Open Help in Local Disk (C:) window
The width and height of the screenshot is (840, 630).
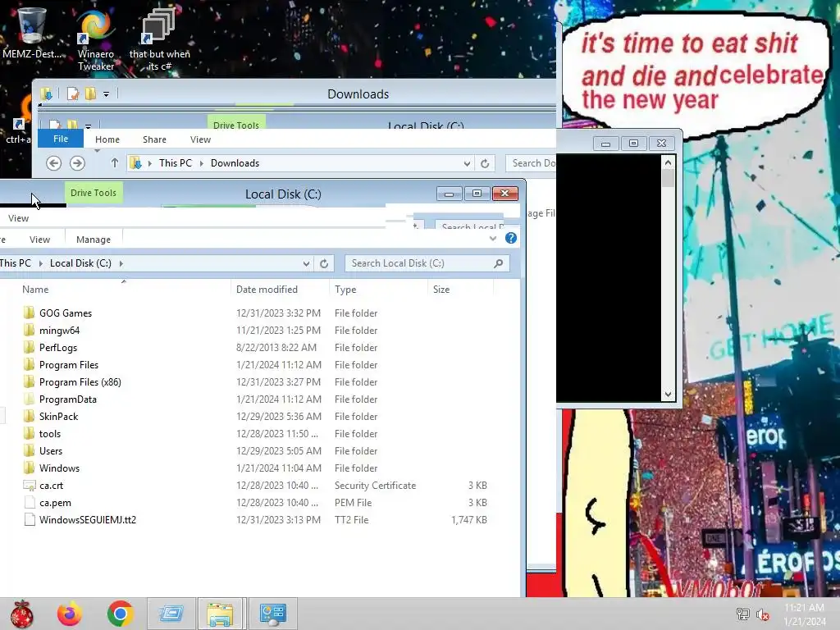[x=511, y=238]
